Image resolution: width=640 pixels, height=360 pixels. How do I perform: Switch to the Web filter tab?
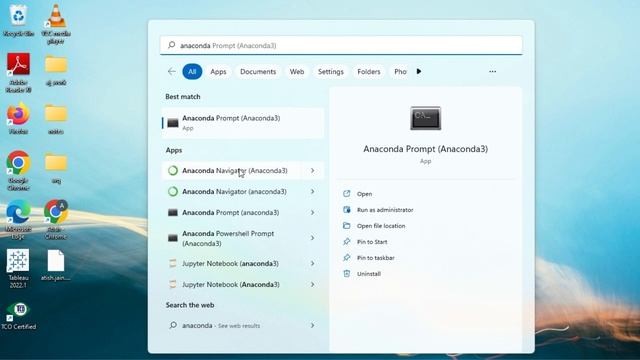[297, 71]
